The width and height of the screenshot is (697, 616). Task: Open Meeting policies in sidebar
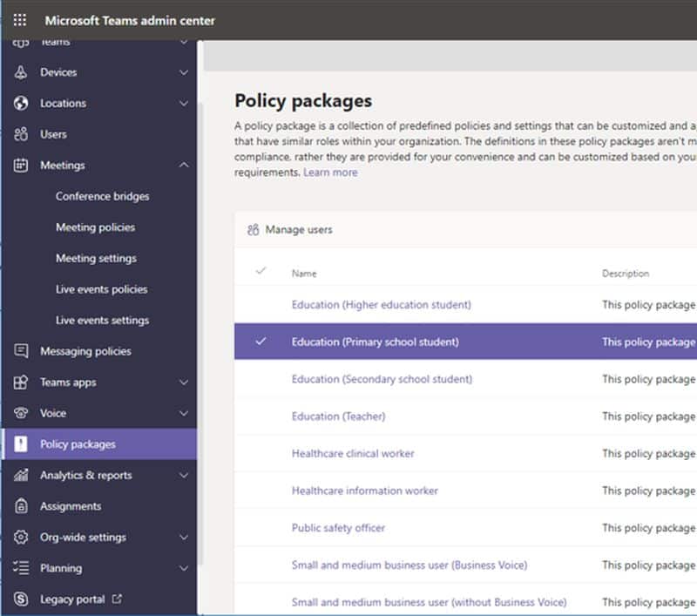point(95,227)
